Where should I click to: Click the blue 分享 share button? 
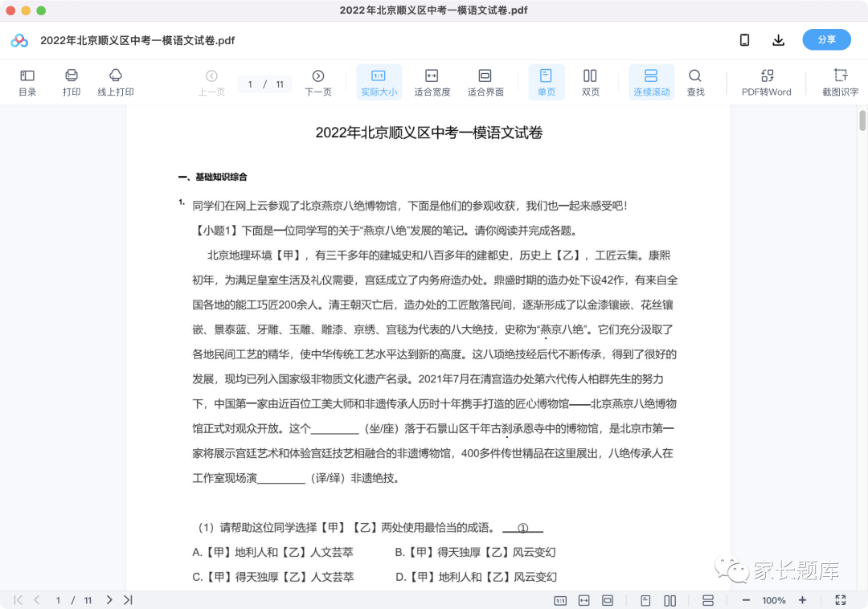pos(826,40)
